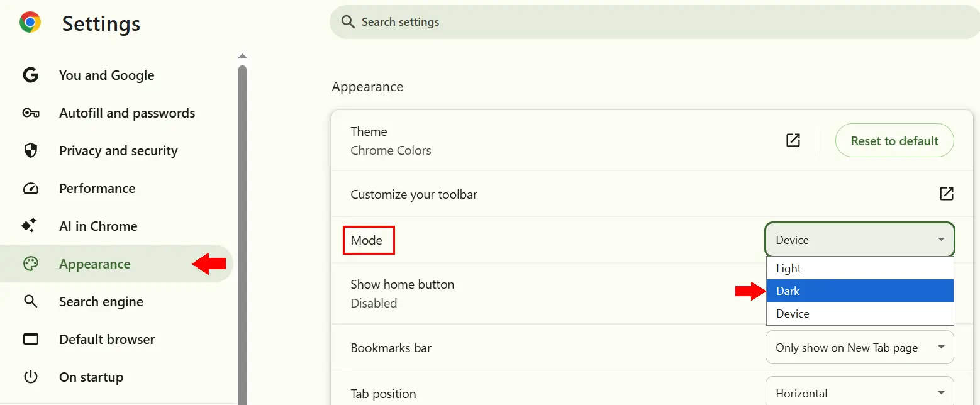This screenshot has width=980, height=405.
Task: Click the Tab position label
Action: (x=383, y=394)
